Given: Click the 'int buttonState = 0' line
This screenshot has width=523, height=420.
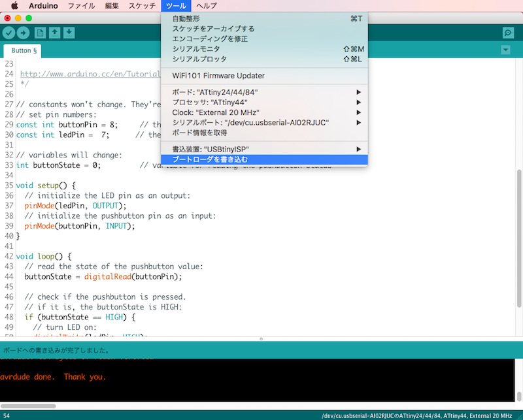Looking at the screenshot, I should click(x=58, y=165).
